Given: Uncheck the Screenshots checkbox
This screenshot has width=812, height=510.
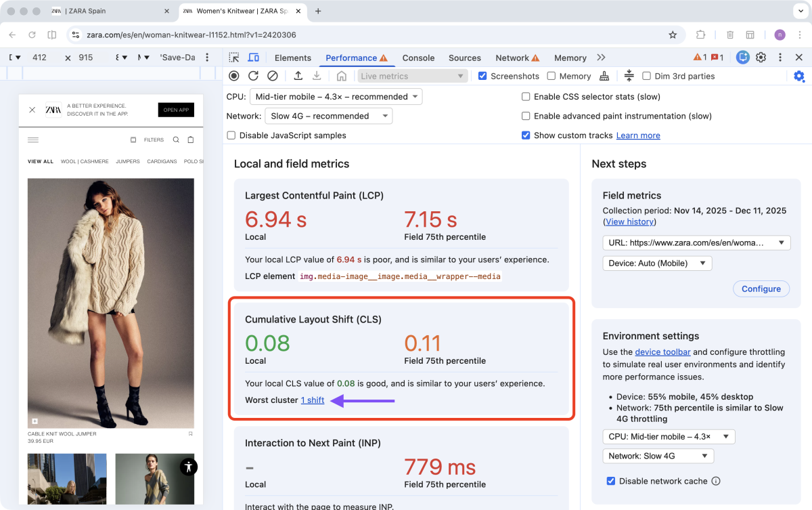Looking at the screenshot, I should [x=482, y=76].
